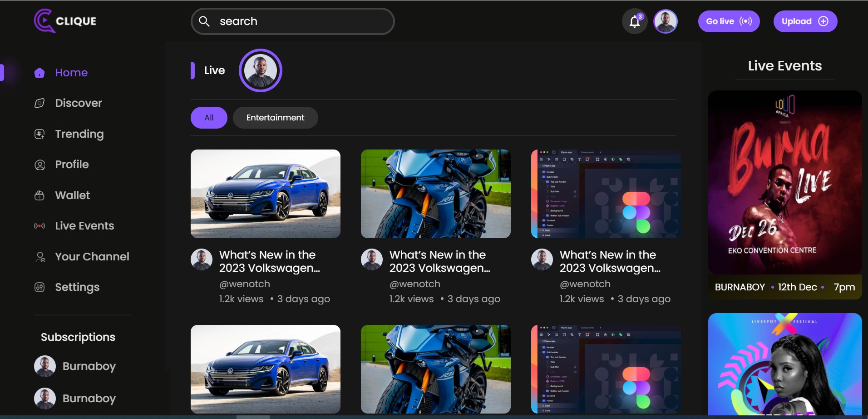Click video title under top motorcycle thumbnail
The height and width of the screenshot is (419, 868).
click(440, 261)
